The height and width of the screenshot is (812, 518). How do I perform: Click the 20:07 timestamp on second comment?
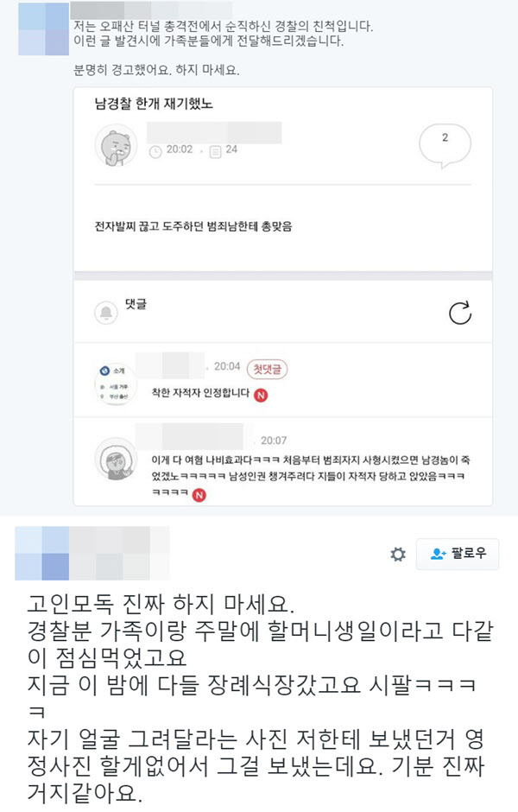tap(273, 441)
